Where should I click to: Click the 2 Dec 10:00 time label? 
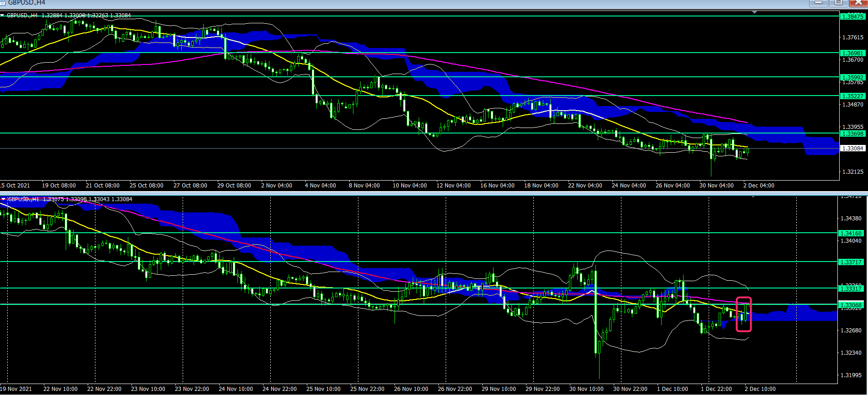[760, 389]
